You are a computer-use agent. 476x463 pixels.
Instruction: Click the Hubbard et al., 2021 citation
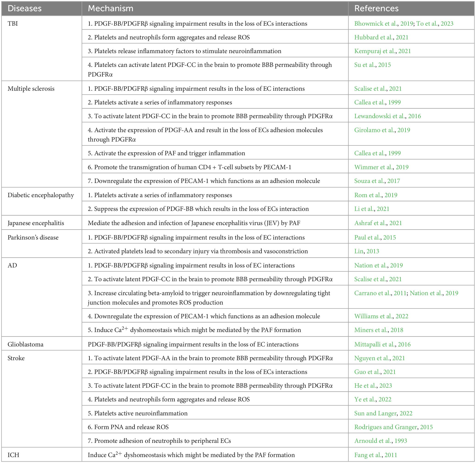tap(381, 37)
